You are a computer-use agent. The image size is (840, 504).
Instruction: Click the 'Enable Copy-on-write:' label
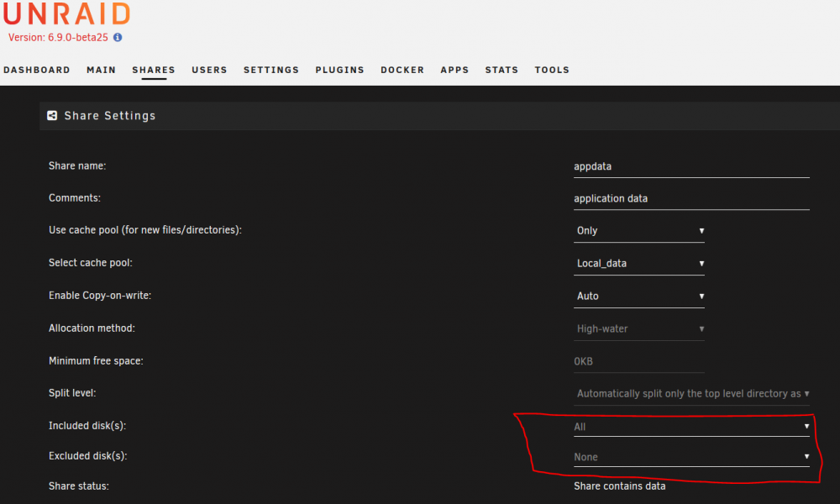point(100,296)
